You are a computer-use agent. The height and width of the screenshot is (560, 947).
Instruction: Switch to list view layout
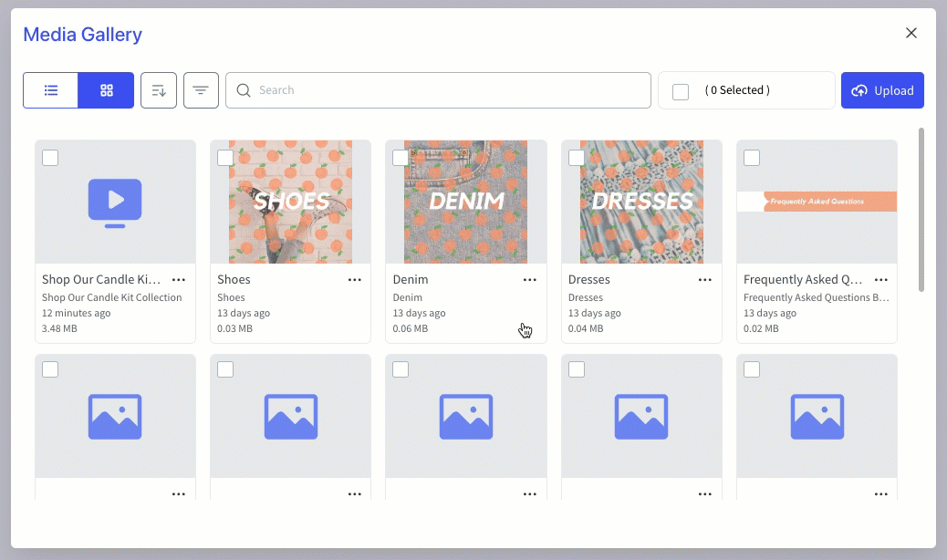point(51,90)
